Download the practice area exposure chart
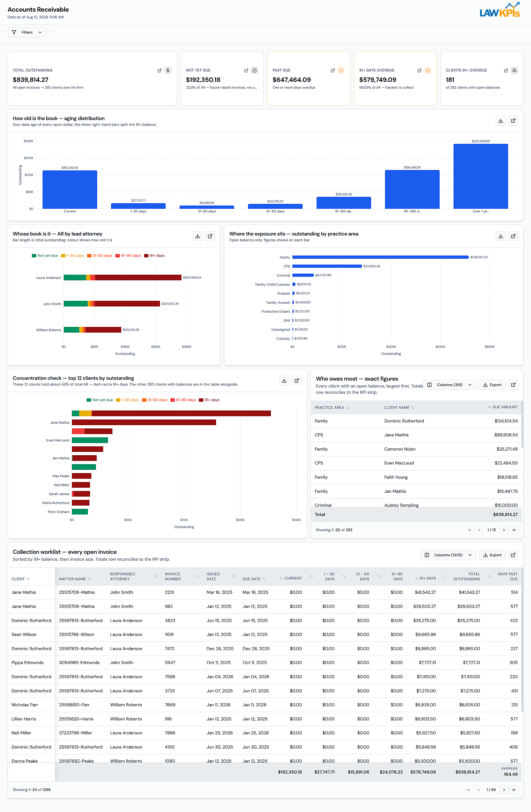This screenshot has width=531, height=812. (501, 236)
